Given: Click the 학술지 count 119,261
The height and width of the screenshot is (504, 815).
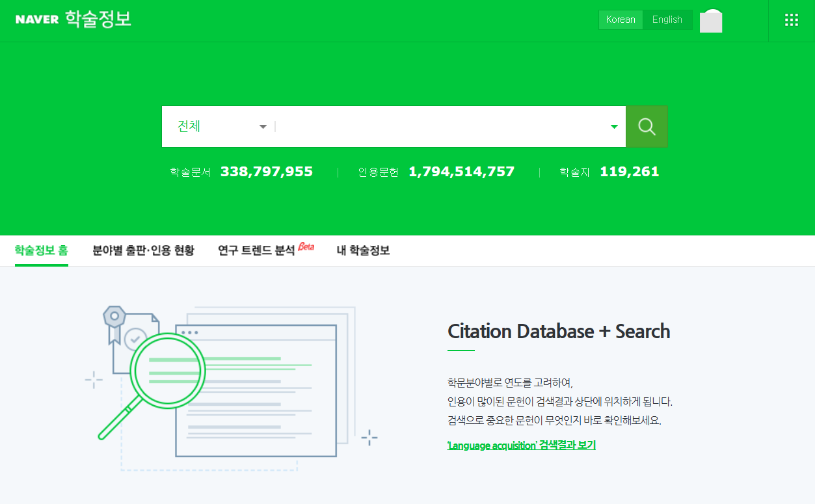Looking at the screenshot, I should pos(629,172).
